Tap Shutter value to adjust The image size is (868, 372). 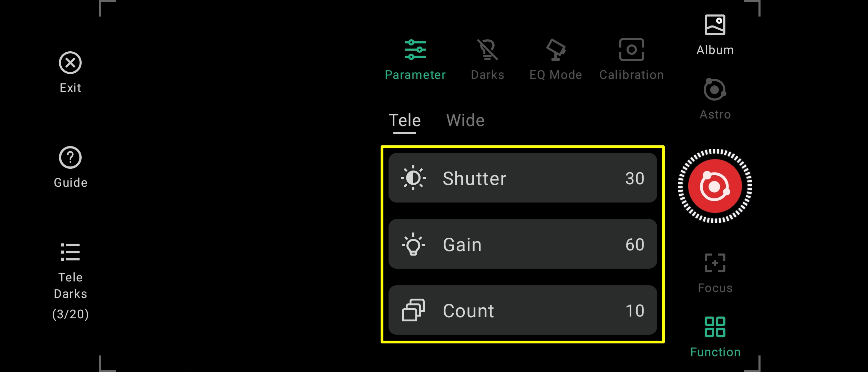(x=636, y=178)
